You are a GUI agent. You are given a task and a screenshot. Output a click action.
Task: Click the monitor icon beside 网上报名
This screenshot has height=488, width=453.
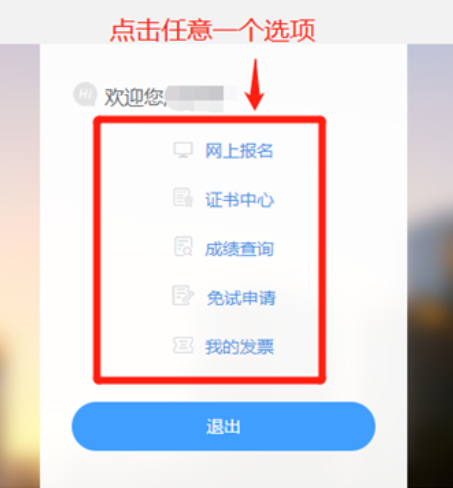click(x=183, y=150)
